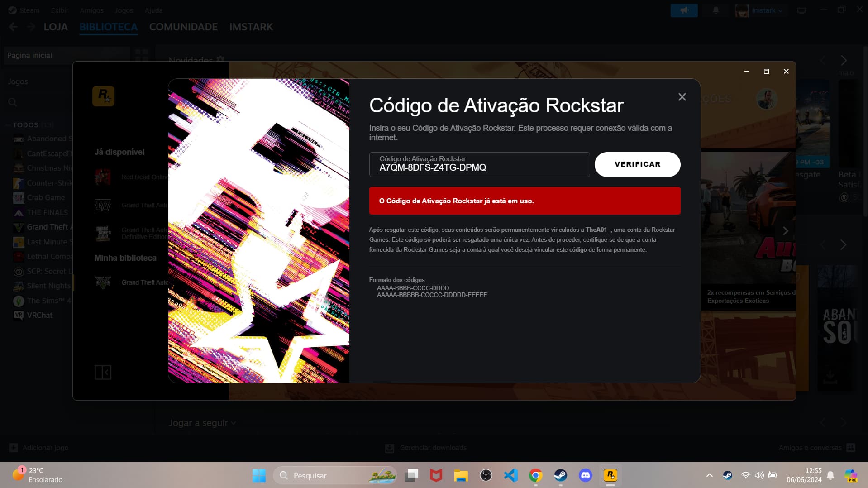Select THE FINALS in library list

tap(43, 212)
